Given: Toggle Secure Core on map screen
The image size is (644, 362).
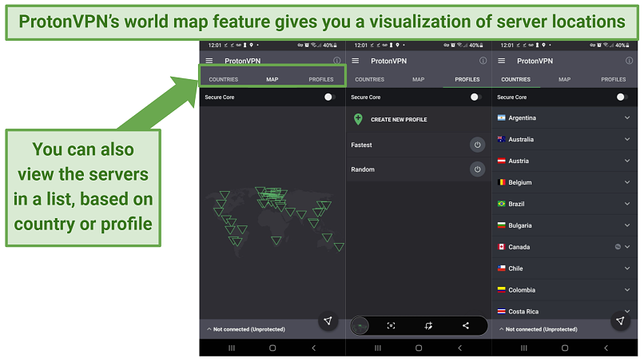Looking at the screenshot, I should pos(329,97).
